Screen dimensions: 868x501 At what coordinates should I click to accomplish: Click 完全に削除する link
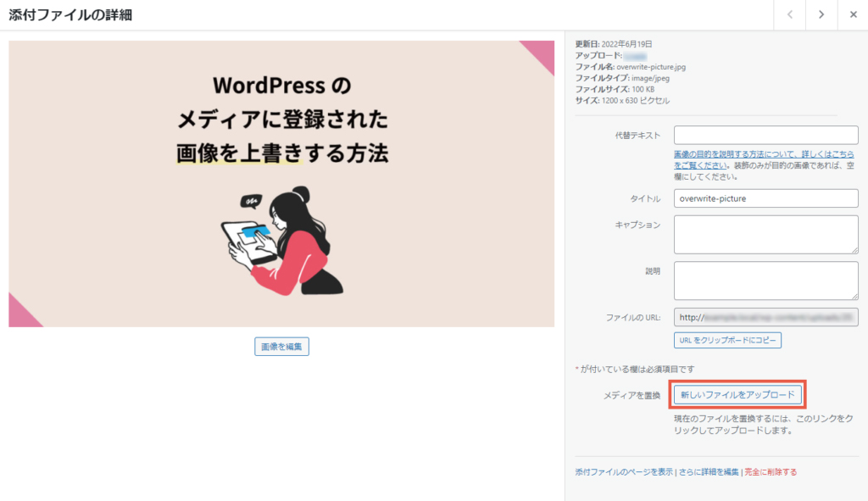coord(771,472)
